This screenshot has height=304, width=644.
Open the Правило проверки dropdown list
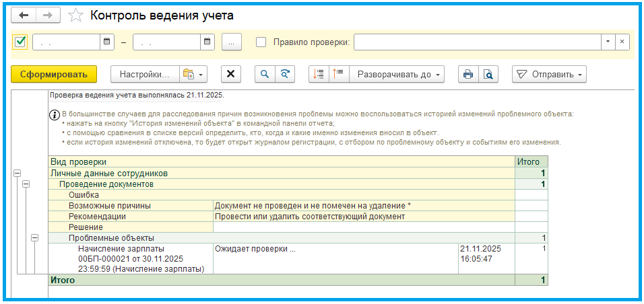point(608,42)
